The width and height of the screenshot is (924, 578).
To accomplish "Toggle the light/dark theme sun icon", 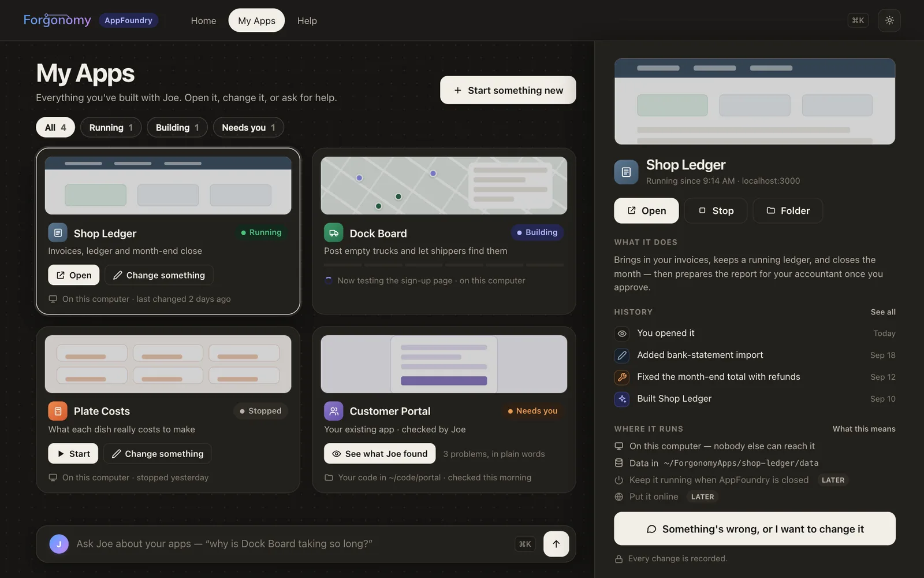I will click(889, 20).
